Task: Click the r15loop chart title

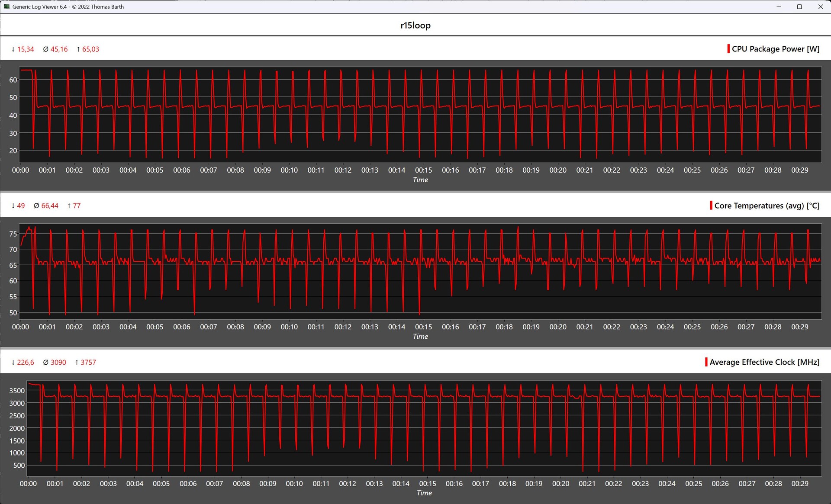Action: (x=415, y=25)
